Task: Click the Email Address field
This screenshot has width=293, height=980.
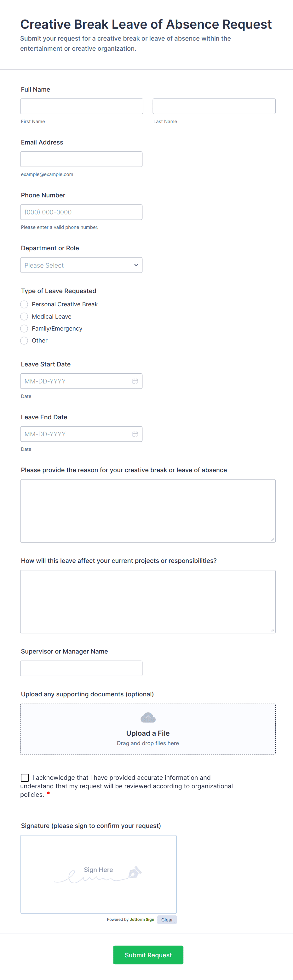Action: tap(81, 159)
